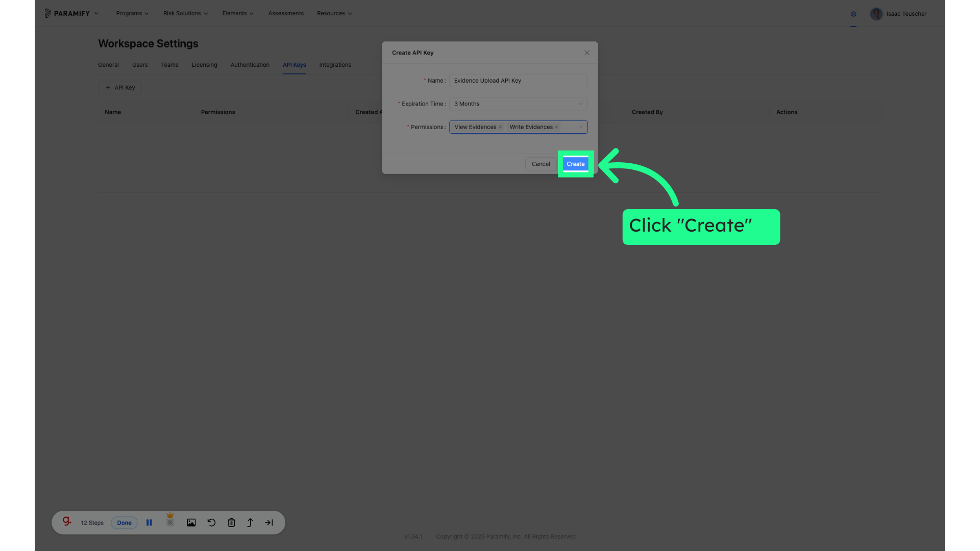Remove the View Evidences permission tag
This screenshot has width=980, height=551.
500,127
